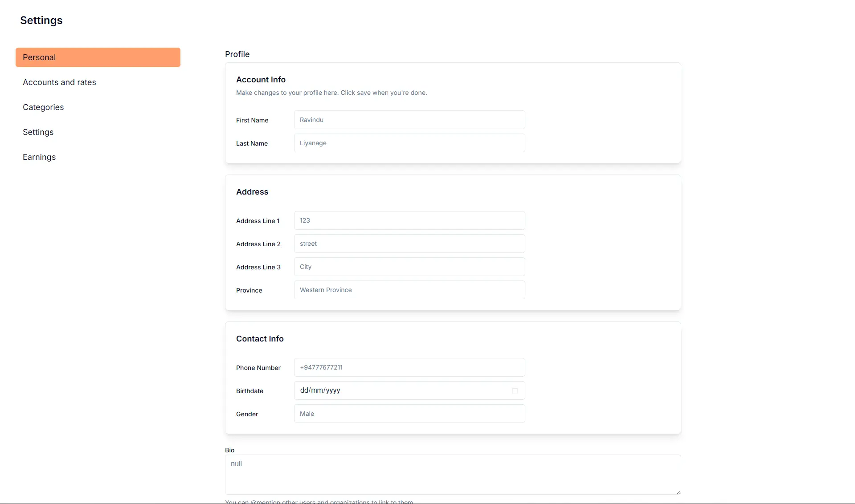This screenshot has height=504, width=855.
Task: Click the Bio textarea resize handle
Action: point(678,492)
